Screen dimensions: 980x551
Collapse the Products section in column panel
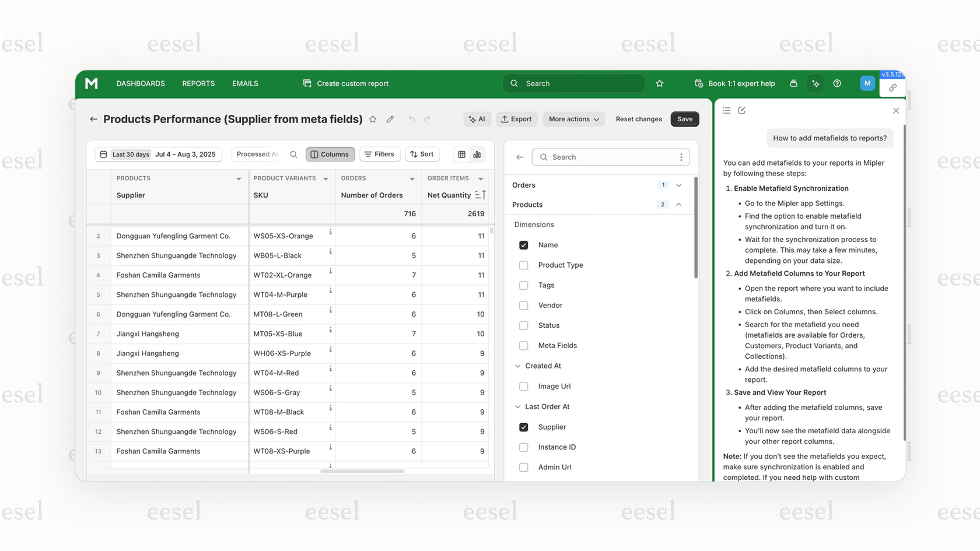[x=678, y=205]
